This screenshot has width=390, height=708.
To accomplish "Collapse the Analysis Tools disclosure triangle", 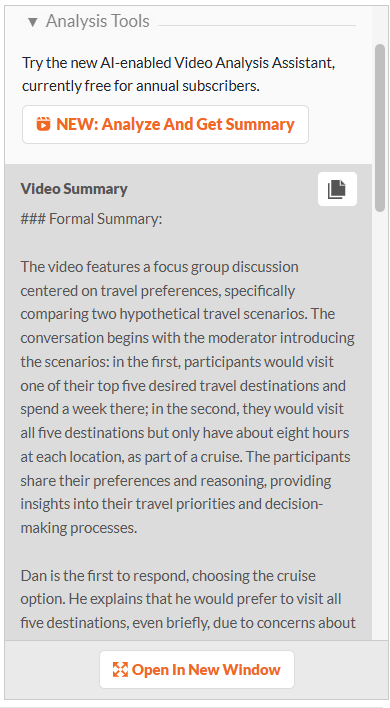I will coord(32,22).
